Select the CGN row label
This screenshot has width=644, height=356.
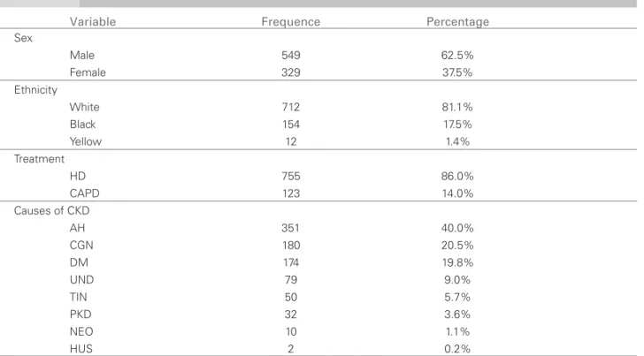coord(81,245)
